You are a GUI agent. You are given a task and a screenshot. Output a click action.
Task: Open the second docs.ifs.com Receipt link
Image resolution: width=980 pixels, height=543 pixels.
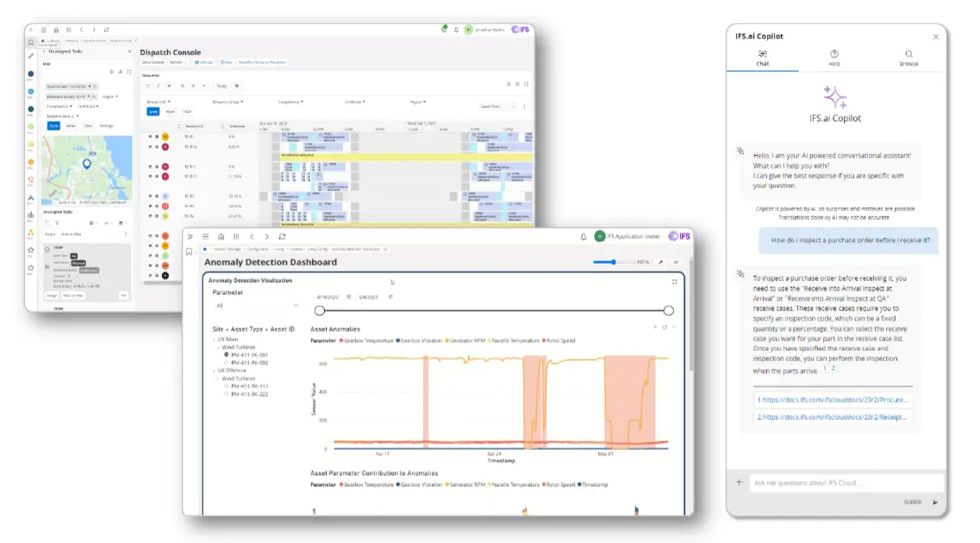click(832, 417)
